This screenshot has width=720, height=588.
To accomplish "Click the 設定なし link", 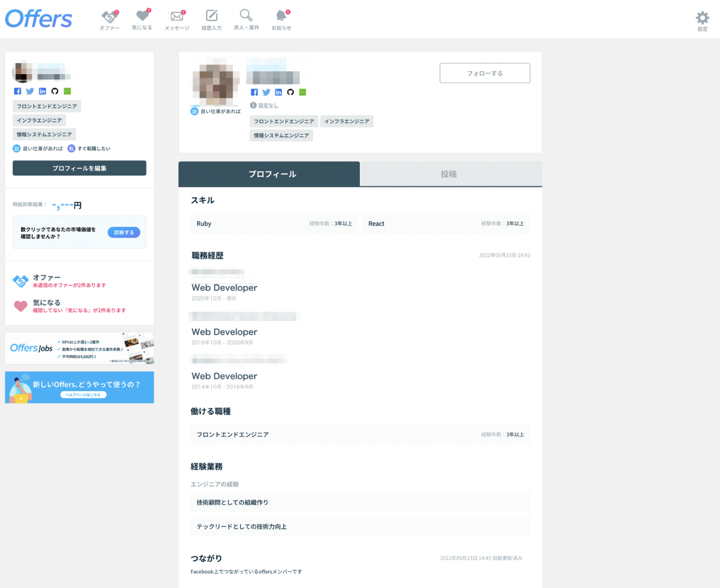I will tap(268, 105).
